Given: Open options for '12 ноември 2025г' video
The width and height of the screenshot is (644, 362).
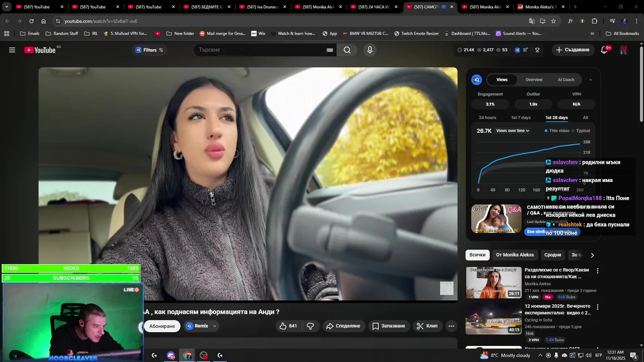Looking at the screenshot, I should coord(598,307).
